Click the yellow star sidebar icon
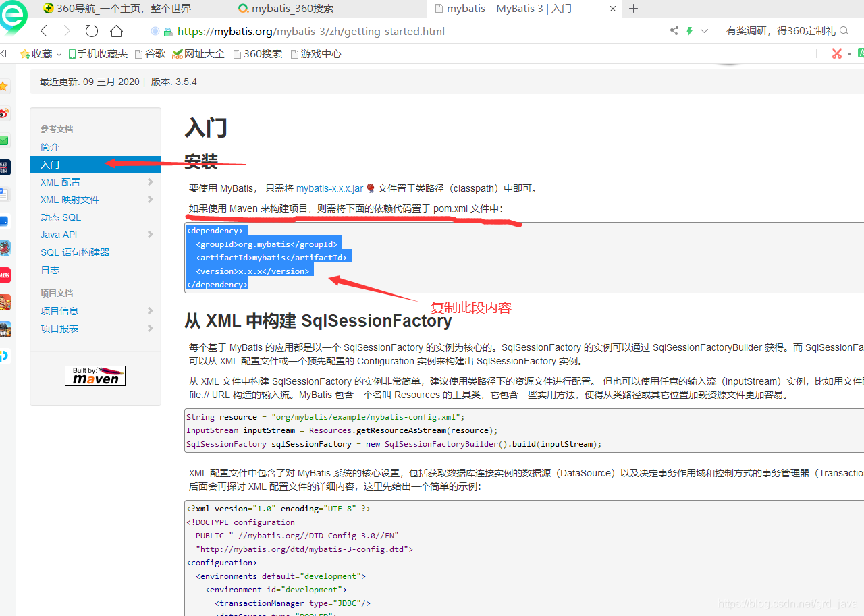Image resolution: width=864 pixels, height=616 pixels. point(4,86)
